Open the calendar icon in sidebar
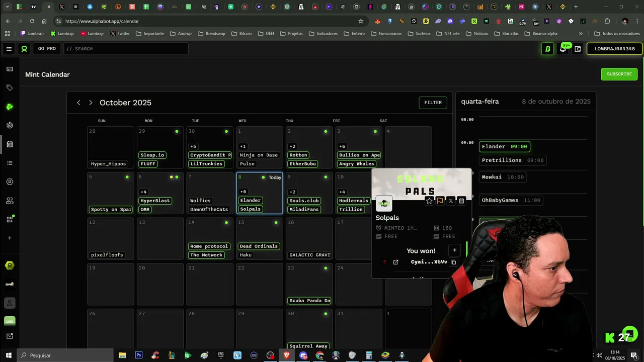The height and width of the screenshot is (362, 644). (x=10, y=144)
